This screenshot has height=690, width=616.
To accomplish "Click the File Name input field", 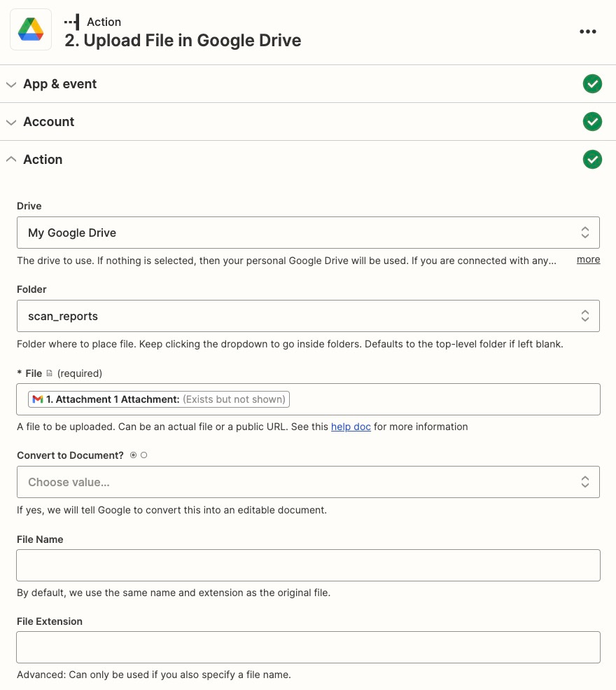I will 308,565.
